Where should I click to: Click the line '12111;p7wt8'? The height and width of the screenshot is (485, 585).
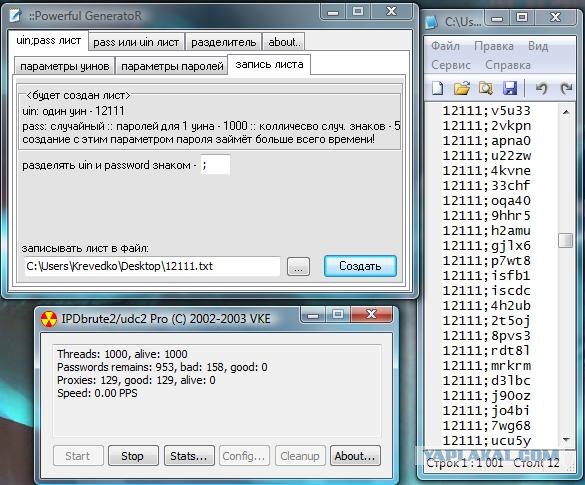click(487, 260)
